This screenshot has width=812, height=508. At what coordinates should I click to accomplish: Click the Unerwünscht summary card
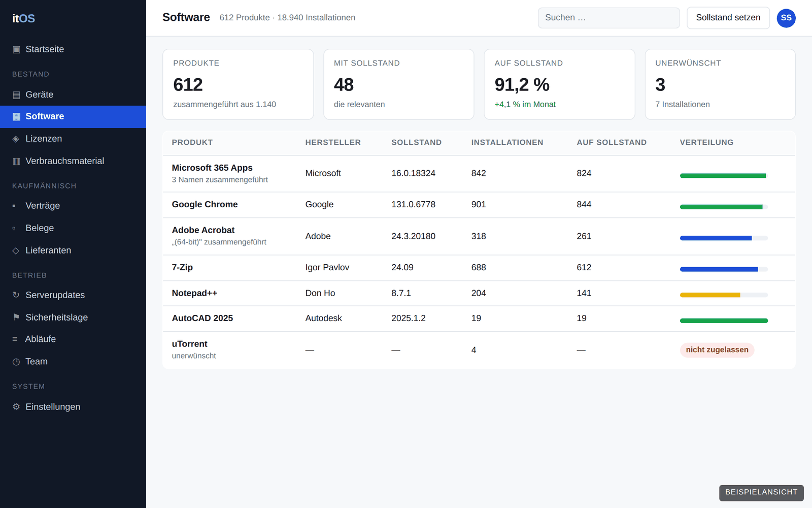pos(720,84)
